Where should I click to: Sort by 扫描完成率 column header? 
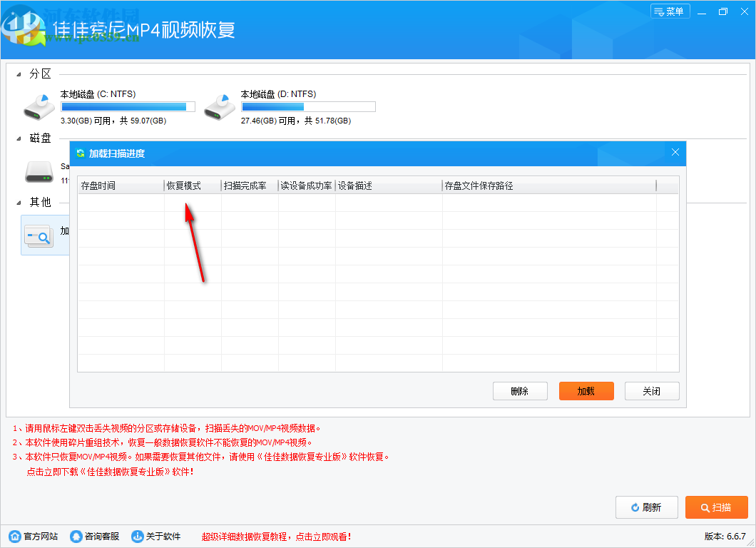click(x=250, y=186)
